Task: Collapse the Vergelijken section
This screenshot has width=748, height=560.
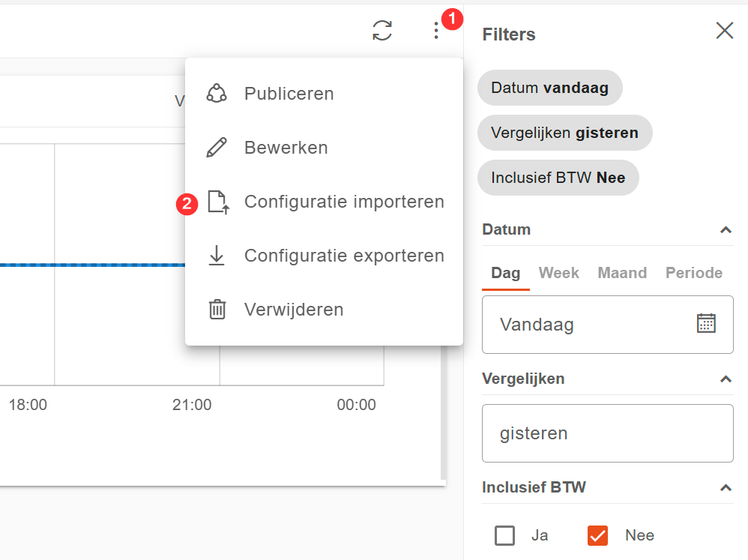Action: tap(725, 379)
